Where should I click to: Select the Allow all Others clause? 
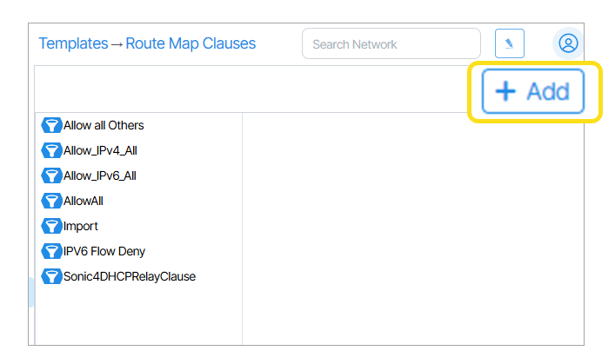pyautogui.click(x=104, y=125)
